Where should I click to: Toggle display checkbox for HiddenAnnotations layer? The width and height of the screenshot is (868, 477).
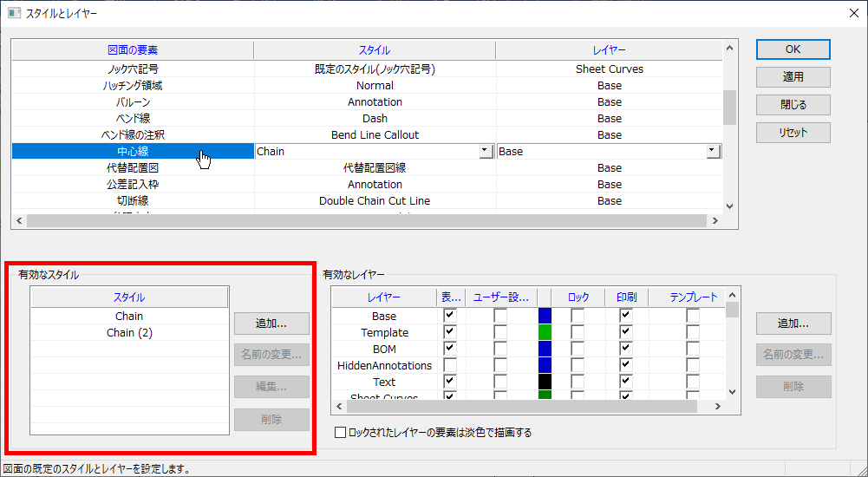[450, 366]
